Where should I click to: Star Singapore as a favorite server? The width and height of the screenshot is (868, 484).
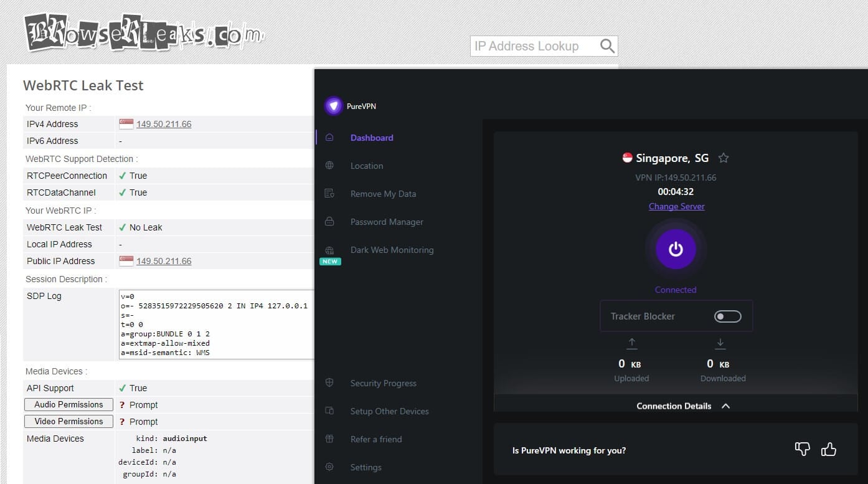pos(724,158)
